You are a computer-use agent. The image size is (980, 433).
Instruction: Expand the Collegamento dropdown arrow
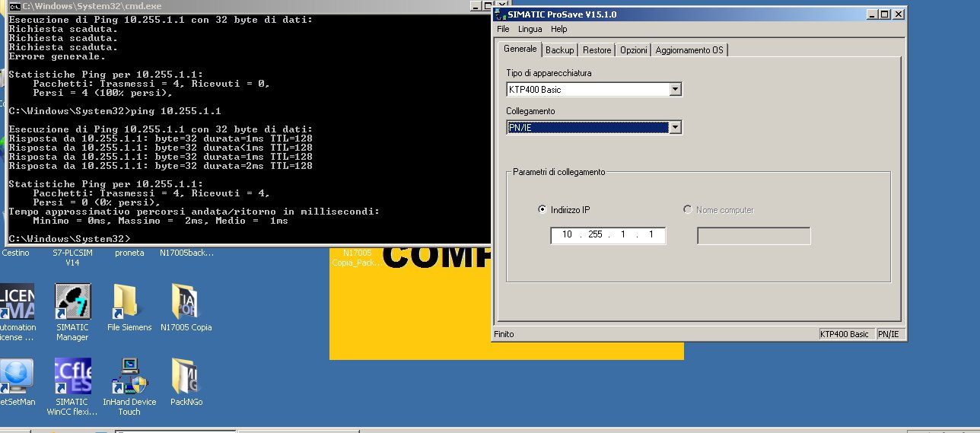click(x=675, y=128)
